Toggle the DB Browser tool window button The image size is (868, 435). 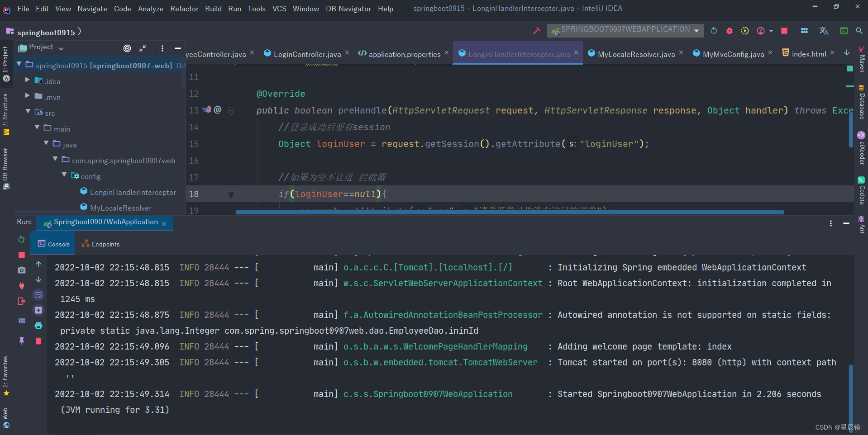pos(6,168)
